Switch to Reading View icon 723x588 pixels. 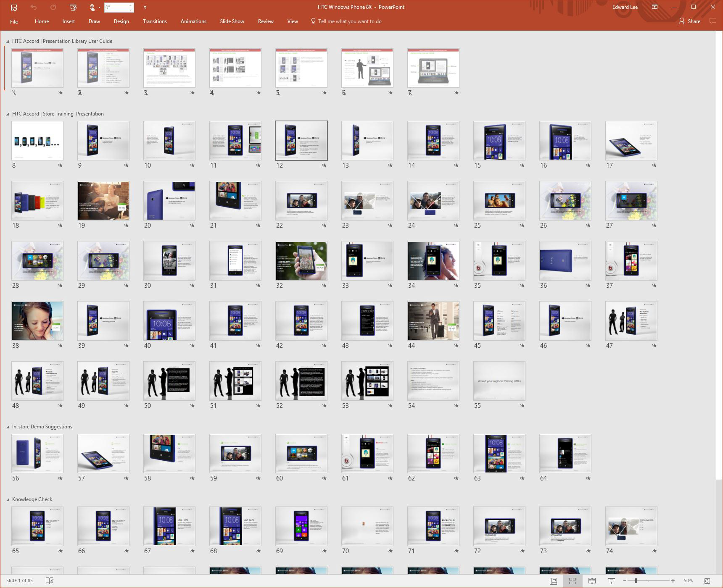tap(592, 581)
